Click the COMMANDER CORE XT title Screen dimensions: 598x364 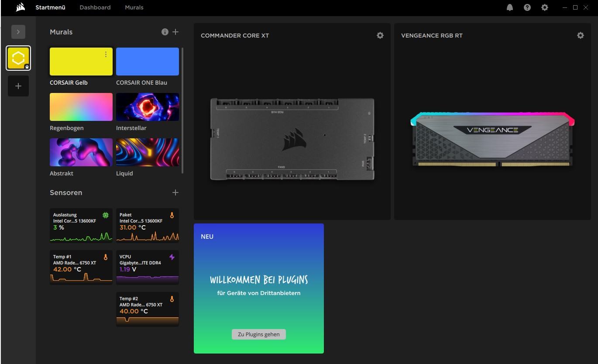pos(235,35)
